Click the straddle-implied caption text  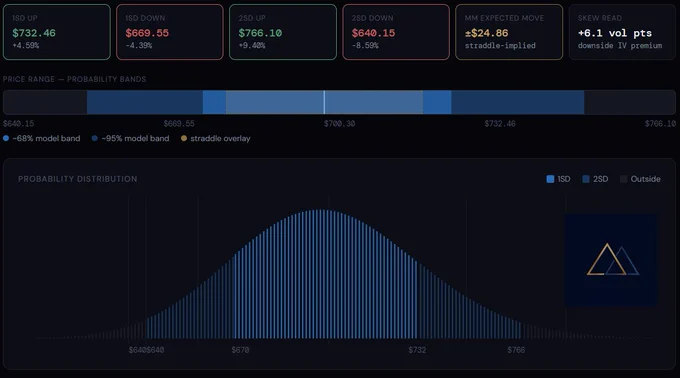500,46
